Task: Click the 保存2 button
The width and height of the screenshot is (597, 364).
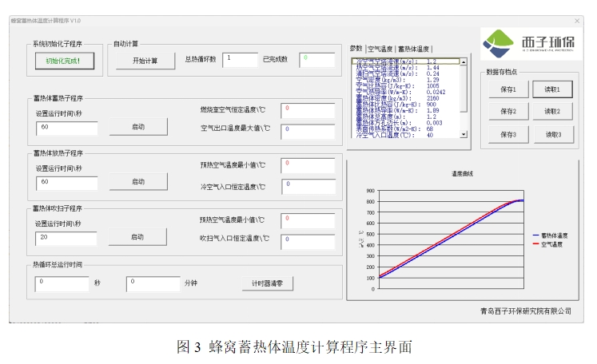Action: coord(508,112)
